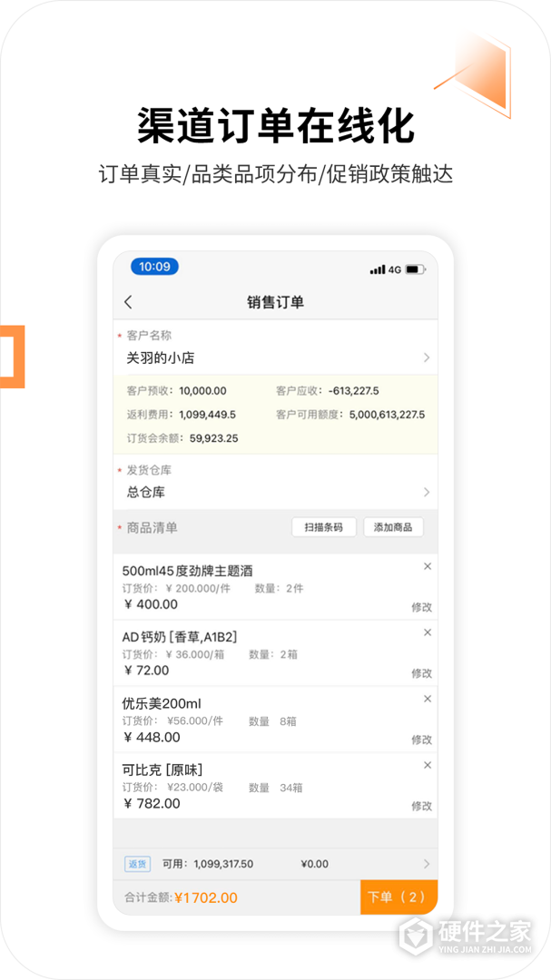Remove 500ml45度劲牌主题酒 with its X icon
Screen dimensions: 551x980
click(428, 566)
